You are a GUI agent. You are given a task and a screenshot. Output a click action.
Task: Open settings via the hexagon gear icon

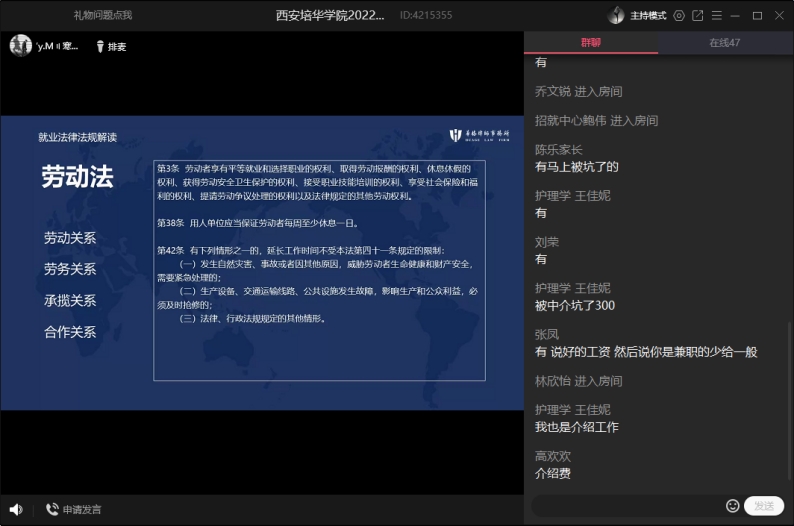point(679,15)
